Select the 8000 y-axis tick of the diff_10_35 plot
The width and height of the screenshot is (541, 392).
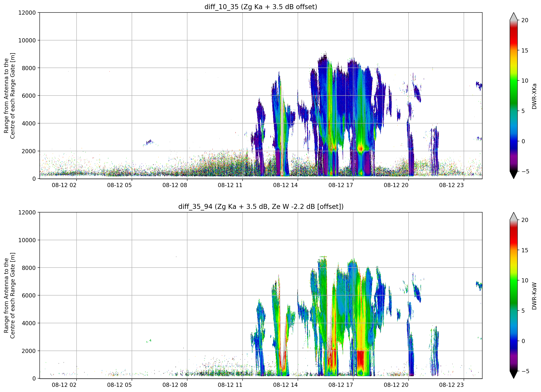[x=29, y=68]
